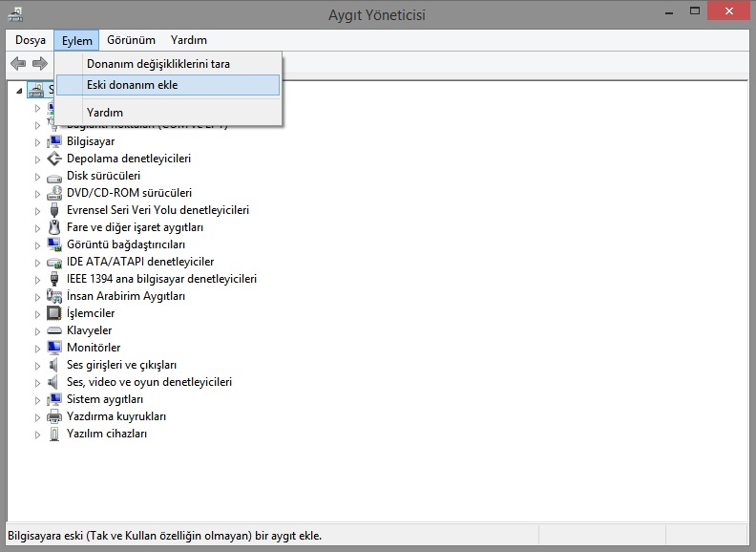The width and height of the screenshot is (756, 552).
Task: Click the Back arrow toolbar icon
Action: [18, 63]
